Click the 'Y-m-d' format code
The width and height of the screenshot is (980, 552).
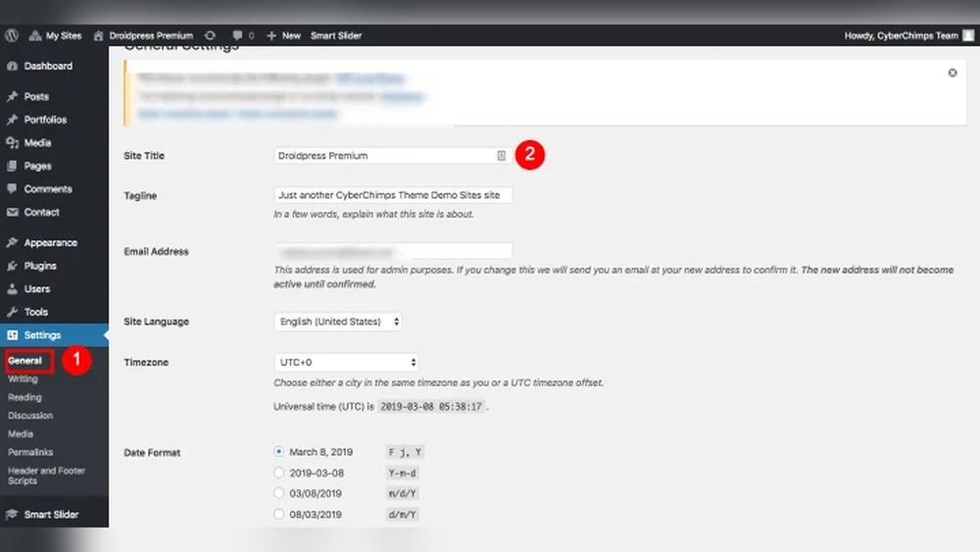pos(402,474)
